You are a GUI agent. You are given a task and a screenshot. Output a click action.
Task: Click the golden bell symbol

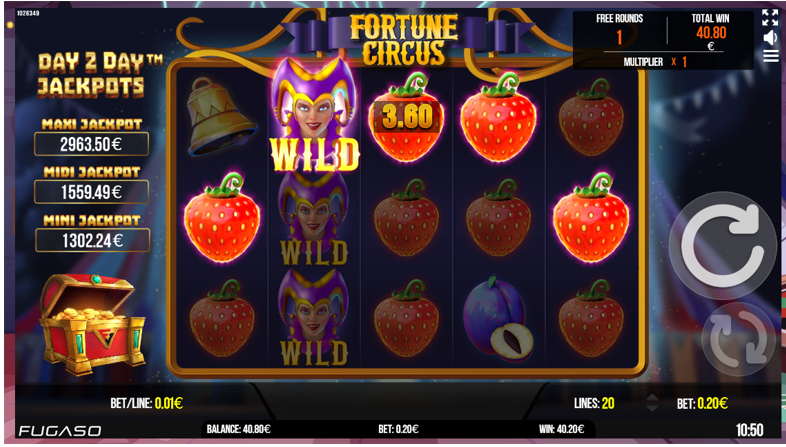tap(220, 117)
